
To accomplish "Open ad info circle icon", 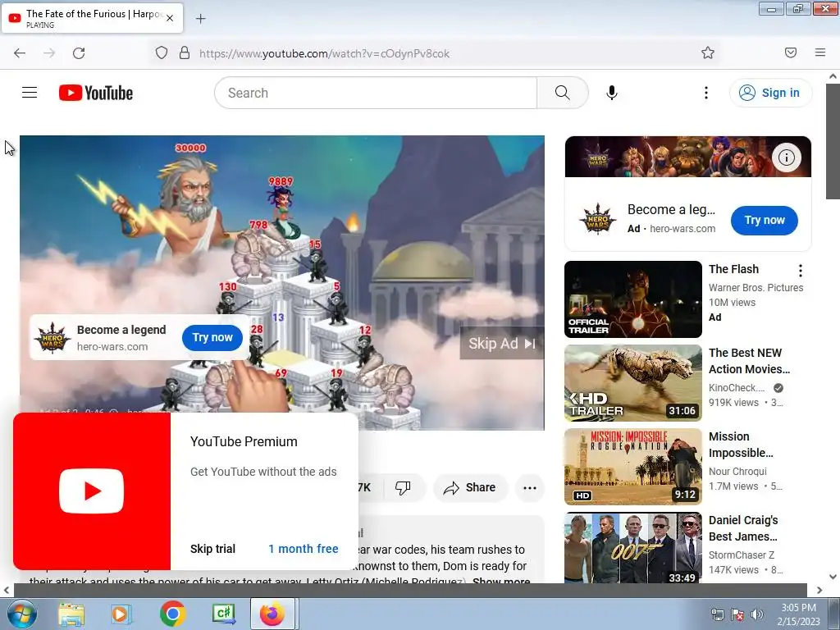I will pyautogui.click(x=787, y=157).
